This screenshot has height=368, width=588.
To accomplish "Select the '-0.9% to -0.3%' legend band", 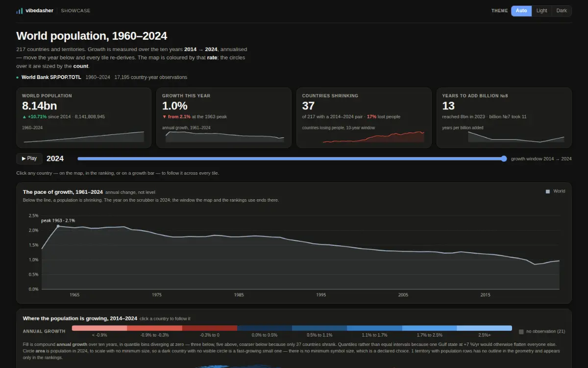I will (155, 328).
